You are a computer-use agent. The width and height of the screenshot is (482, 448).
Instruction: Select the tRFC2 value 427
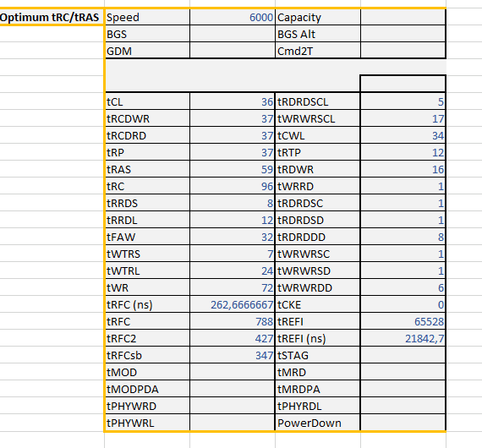click(233, 338)
